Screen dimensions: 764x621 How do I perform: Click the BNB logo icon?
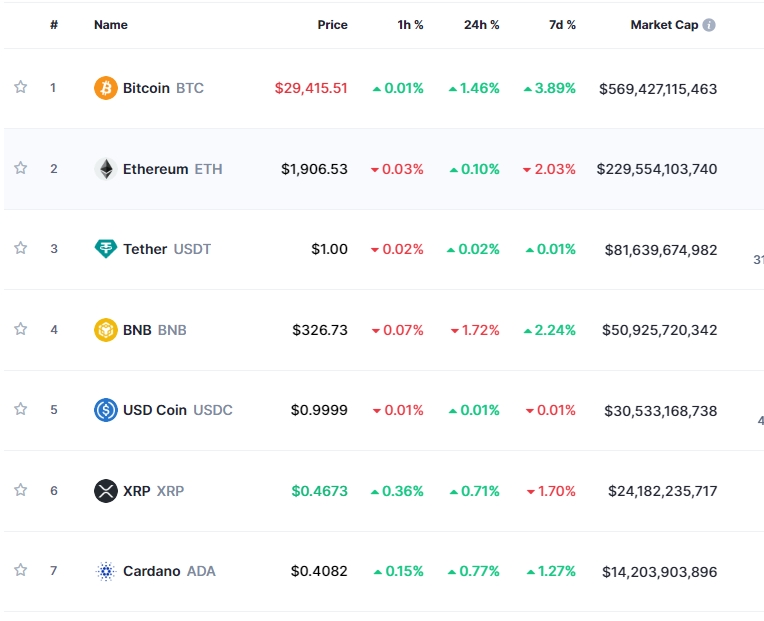point(105,329)
